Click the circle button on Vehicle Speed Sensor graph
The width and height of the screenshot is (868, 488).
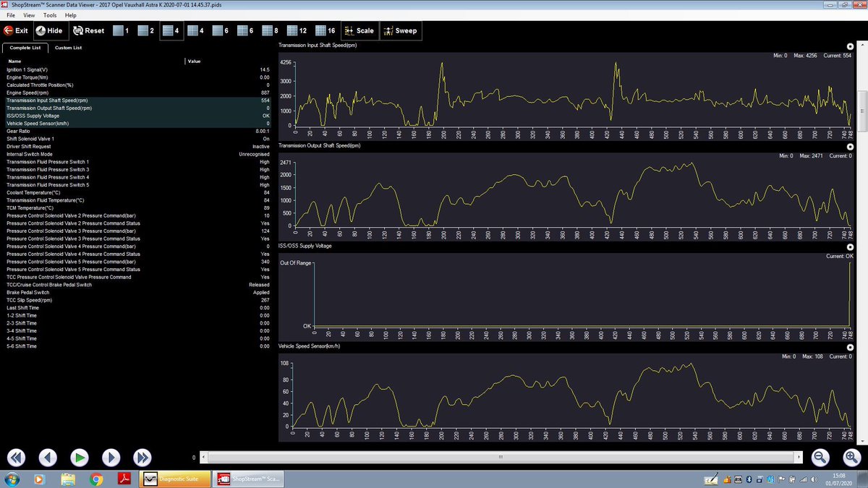(x=851, y=347)
